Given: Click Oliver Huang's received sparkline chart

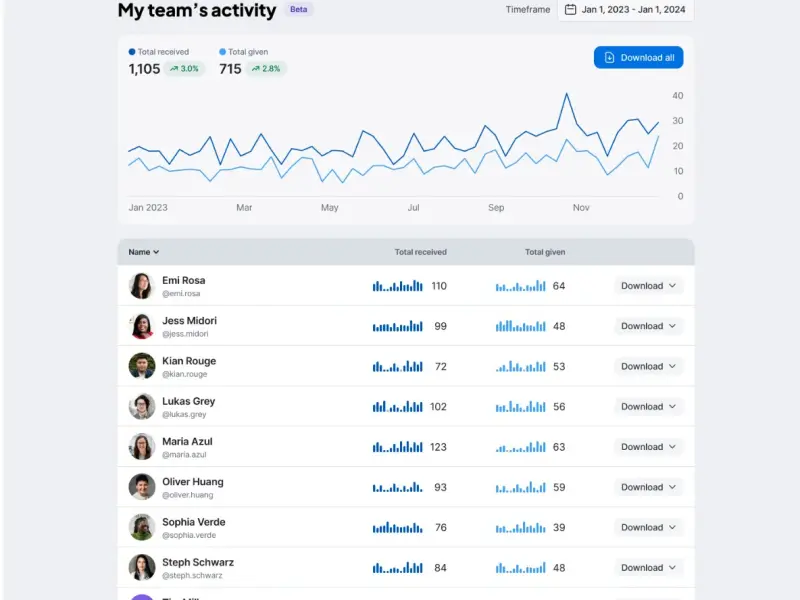Looking at the screenshot, I should point(397,487).
